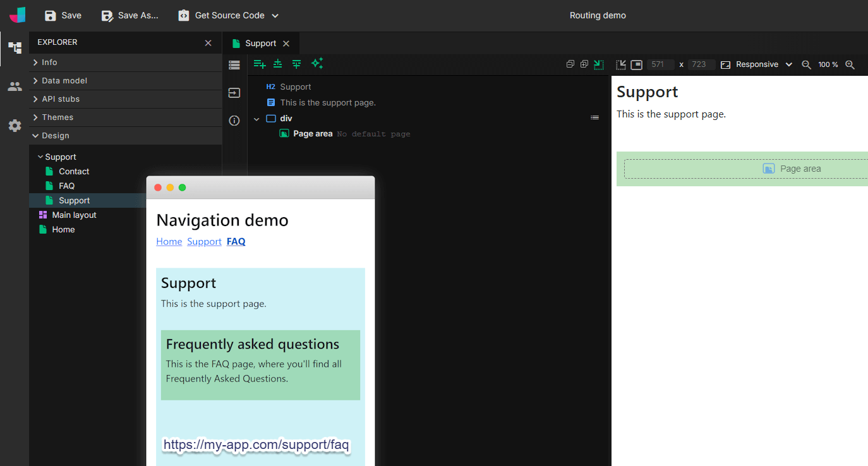This screenshot has height=466, width=868.
Task: Collapse the div node in component tree
Action: (256, 119)
